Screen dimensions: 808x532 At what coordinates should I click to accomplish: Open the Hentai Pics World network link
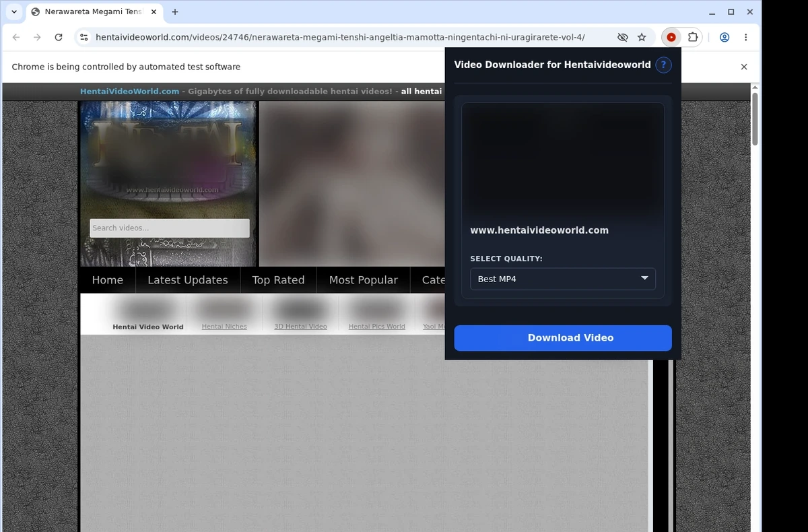point(377,327)
